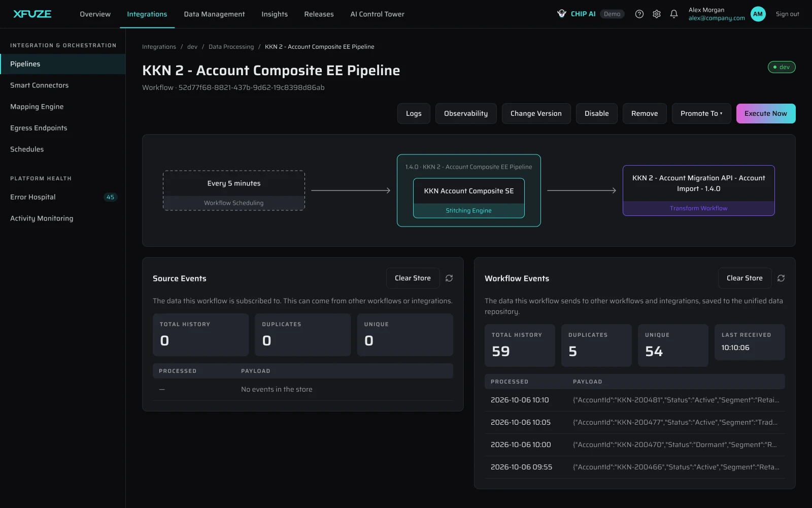The width and height of the screenshot is (812, 508).
Task: Click the Integrations breadcrumb link
Action: [x=159, y=47]
